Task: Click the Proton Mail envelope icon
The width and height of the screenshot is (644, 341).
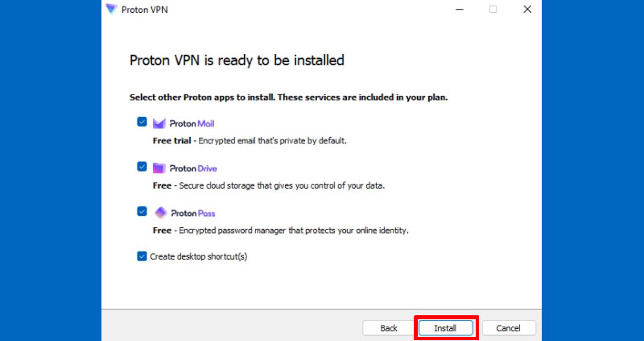Action: (x=159, y=123)
